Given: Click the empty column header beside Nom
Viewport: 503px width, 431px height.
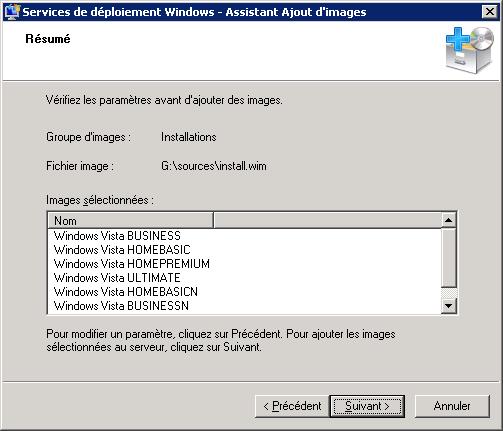Looking at the screenshot, I should 327,220.
